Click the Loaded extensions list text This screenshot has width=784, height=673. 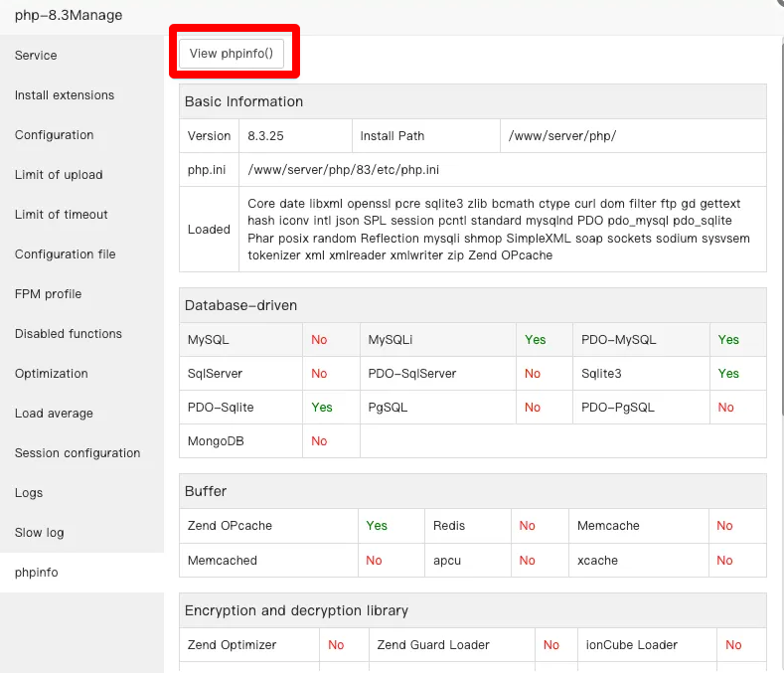pyautogui.click(x=499, y=230)
